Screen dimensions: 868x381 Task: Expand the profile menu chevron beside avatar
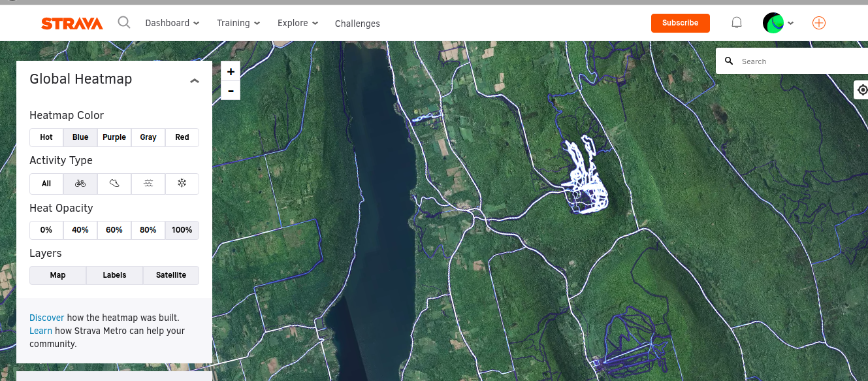pos(791,23)
